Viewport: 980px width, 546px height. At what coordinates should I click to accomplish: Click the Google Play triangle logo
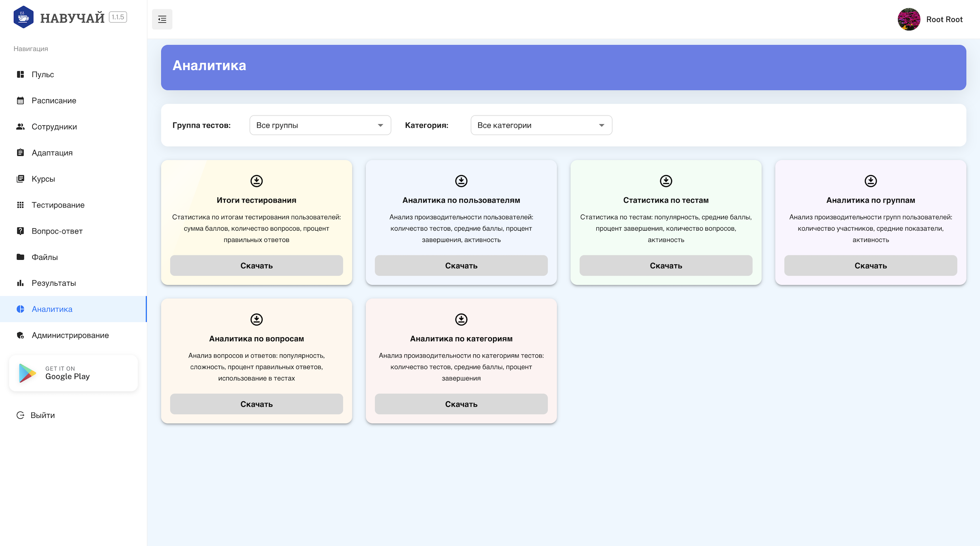27,373
